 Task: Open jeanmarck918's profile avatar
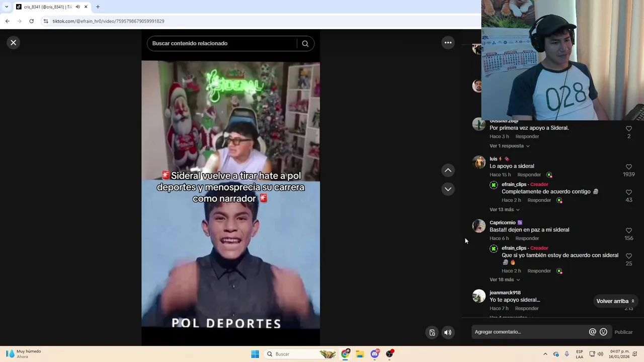tap(479, 296)
